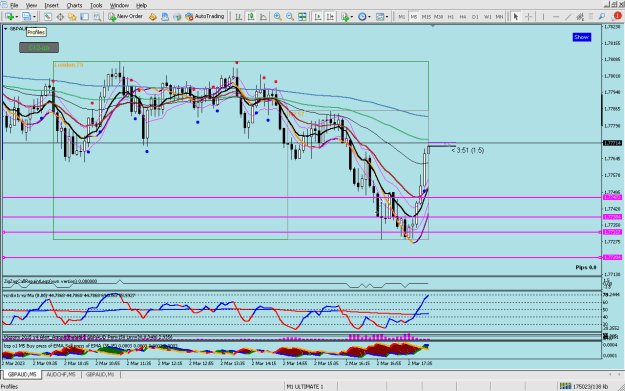The height and width of the screenshot is (391, 625).
Task: Expand the new chart dropdown arrow
Action: [x=16, y=17]
